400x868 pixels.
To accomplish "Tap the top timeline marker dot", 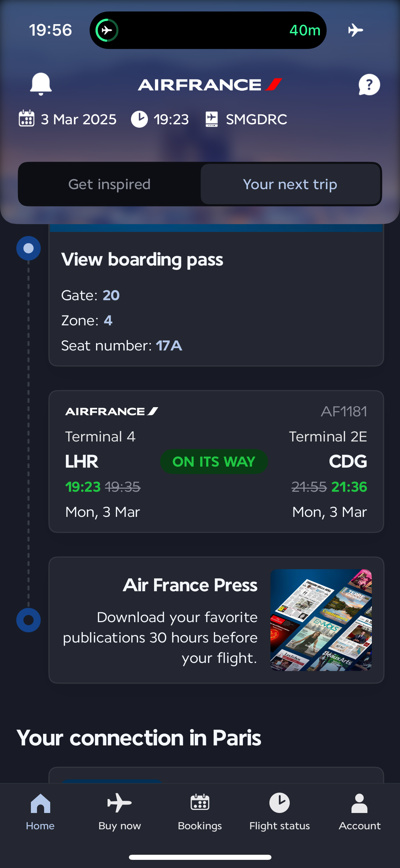I will (28, 248).
